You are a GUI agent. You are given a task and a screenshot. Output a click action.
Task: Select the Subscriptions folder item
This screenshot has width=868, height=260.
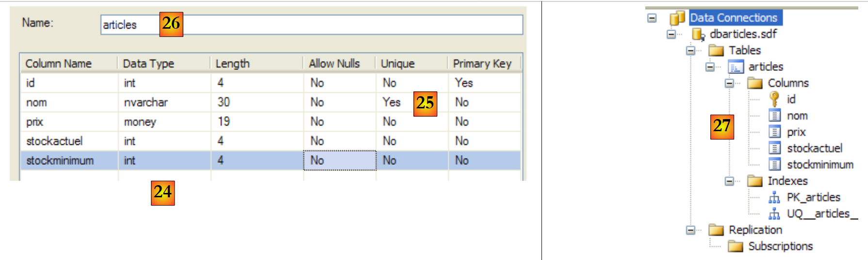(780, 246)
